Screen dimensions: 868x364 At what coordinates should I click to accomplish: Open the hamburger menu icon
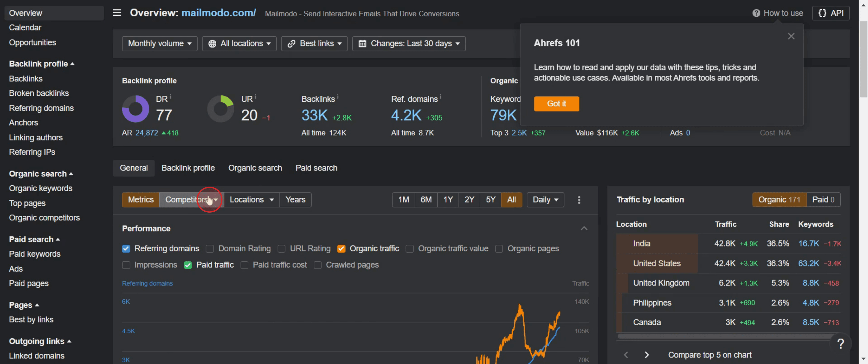116,13
